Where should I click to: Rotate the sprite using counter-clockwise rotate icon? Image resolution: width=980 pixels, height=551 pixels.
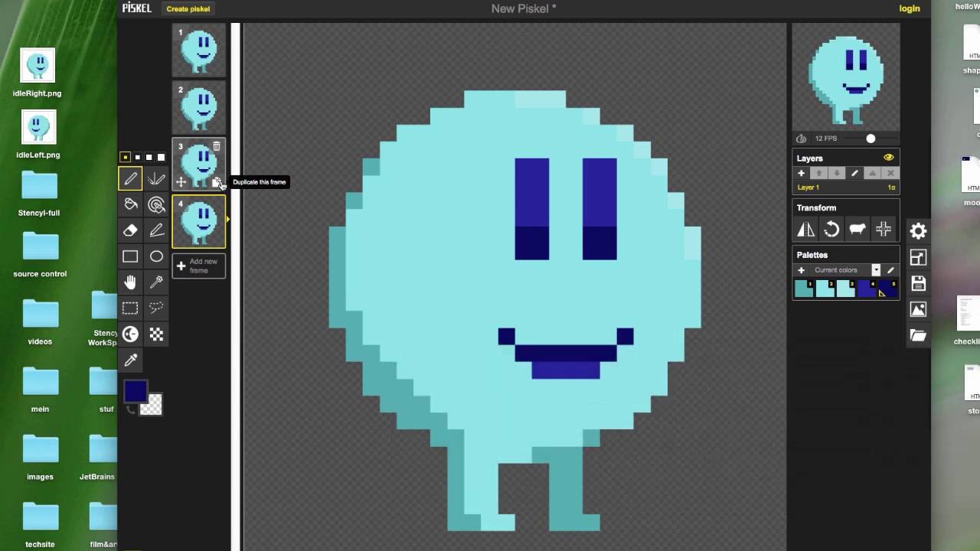click(831, 230)
